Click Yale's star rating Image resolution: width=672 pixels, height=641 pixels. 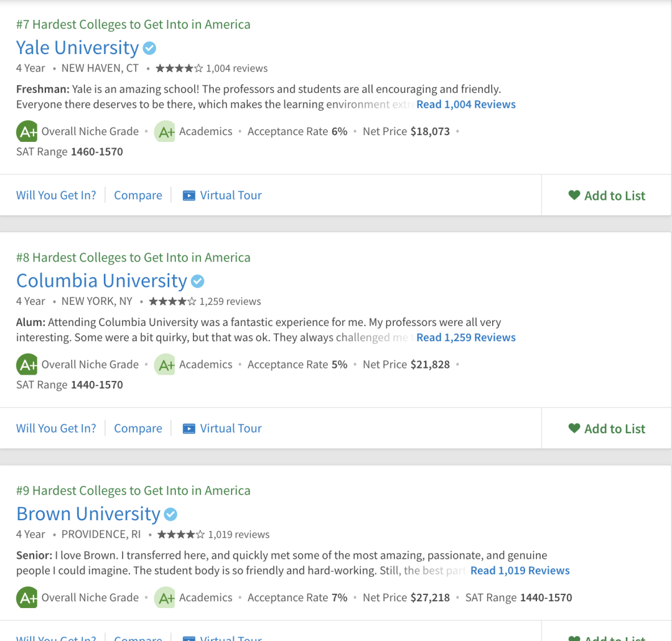point(179,68)
